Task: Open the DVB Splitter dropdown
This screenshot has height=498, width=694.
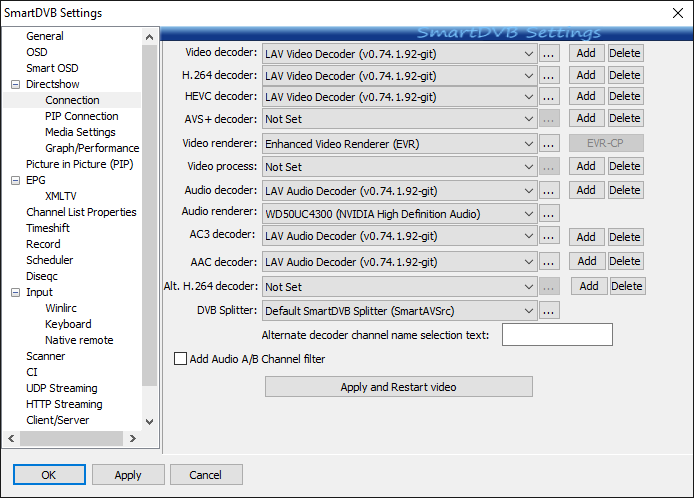Action: 400,311
